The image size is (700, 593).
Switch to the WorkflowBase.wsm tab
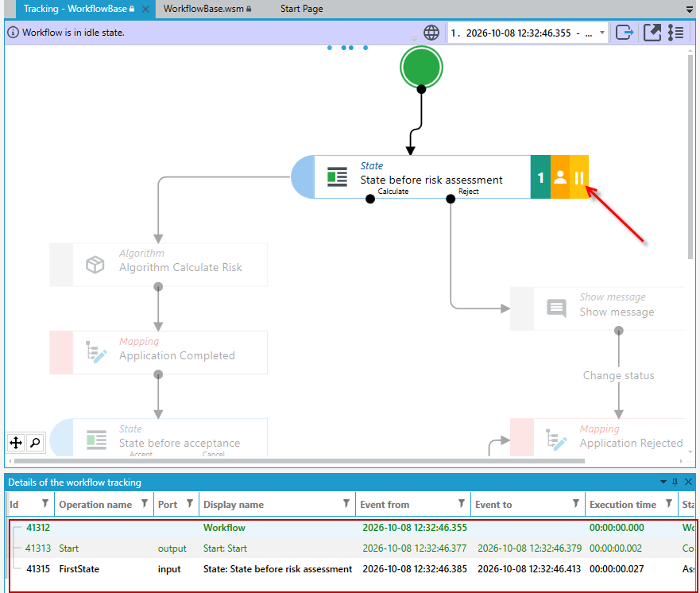(x=207, y=9)
